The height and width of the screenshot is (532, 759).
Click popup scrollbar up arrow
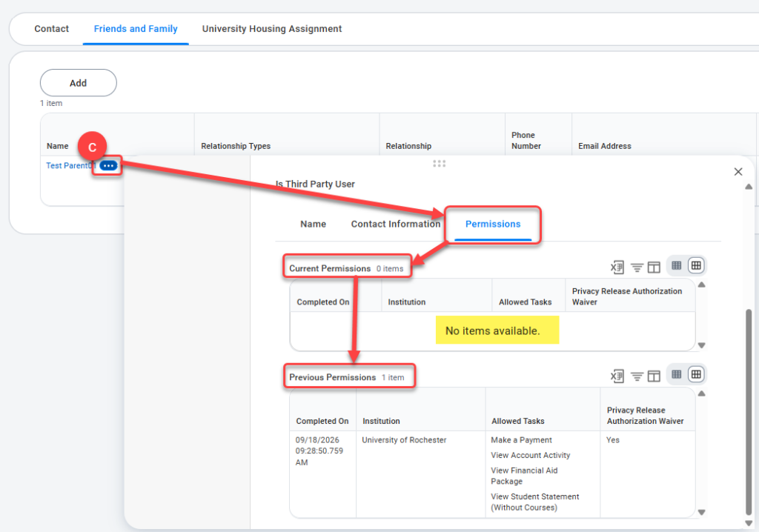(x=749, y=187)
